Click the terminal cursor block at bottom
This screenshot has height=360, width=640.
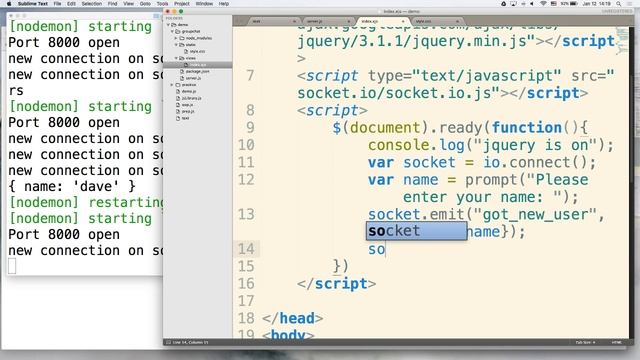12,267
